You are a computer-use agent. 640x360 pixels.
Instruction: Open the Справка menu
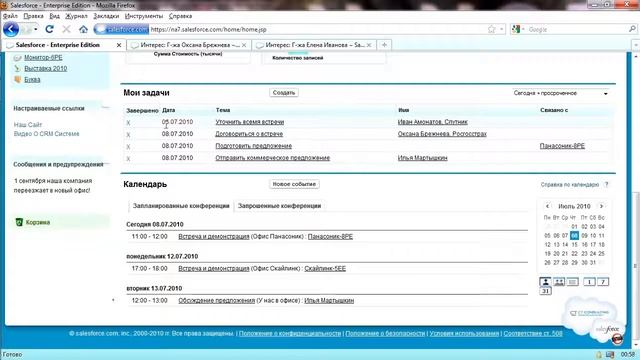tap(180, 16)
